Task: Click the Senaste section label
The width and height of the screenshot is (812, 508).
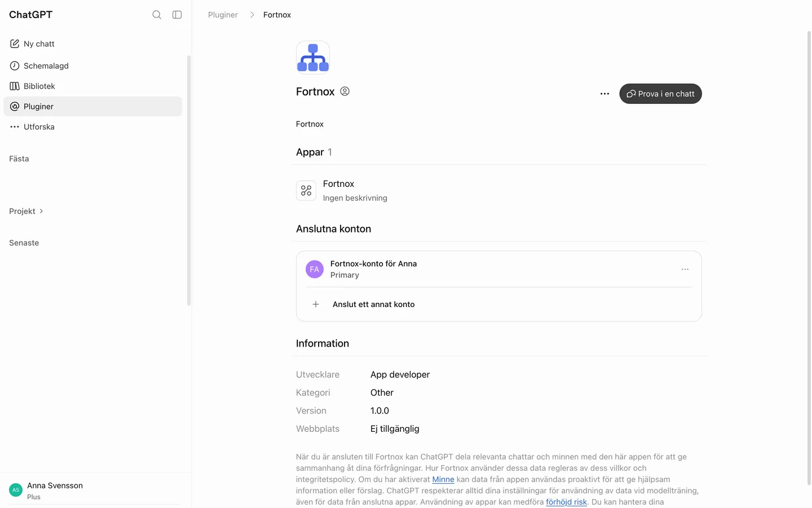Action: pos(24,243)
